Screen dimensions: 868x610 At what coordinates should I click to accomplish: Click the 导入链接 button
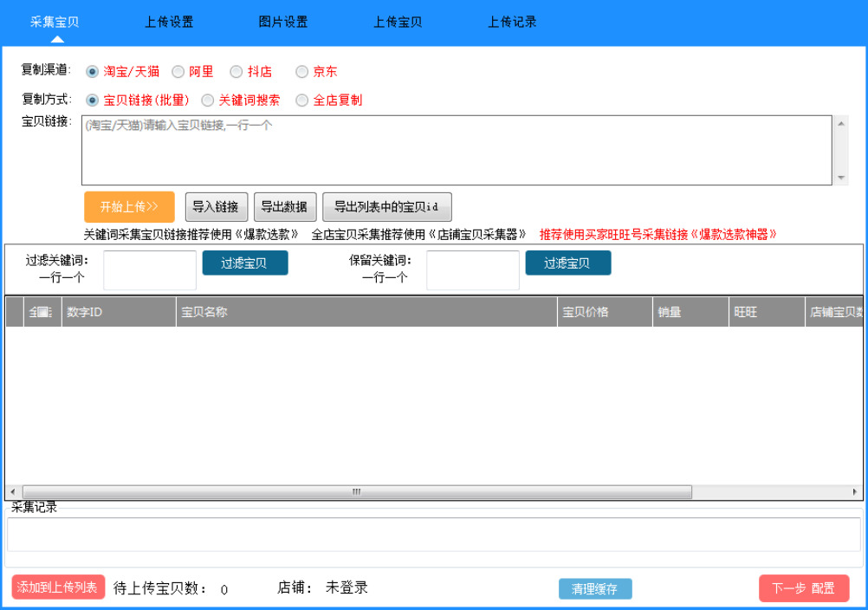217,207
